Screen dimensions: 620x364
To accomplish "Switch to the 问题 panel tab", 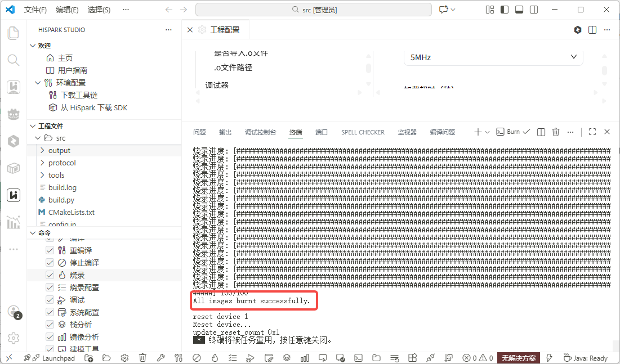I will tap(199, 132).
